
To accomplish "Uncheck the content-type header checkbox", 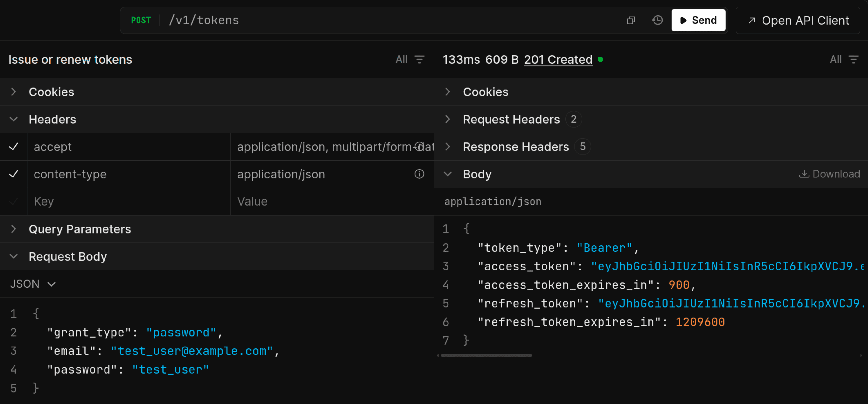I will (14, 174).
